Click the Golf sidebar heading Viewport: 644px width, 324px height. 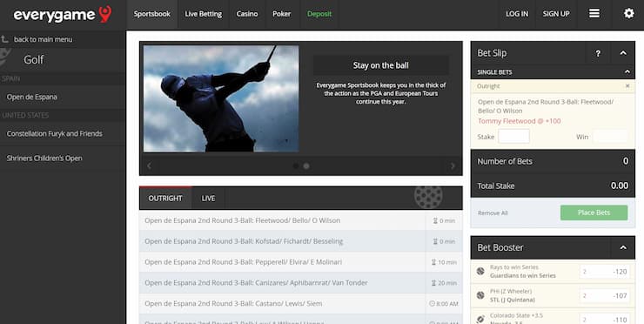pyautogui.click(x=34, y=60)
